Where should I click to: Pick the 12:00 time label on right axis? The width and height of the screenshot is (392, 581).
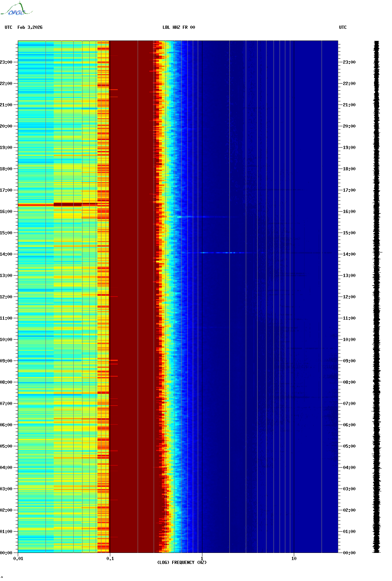click(x=349, y=297)
